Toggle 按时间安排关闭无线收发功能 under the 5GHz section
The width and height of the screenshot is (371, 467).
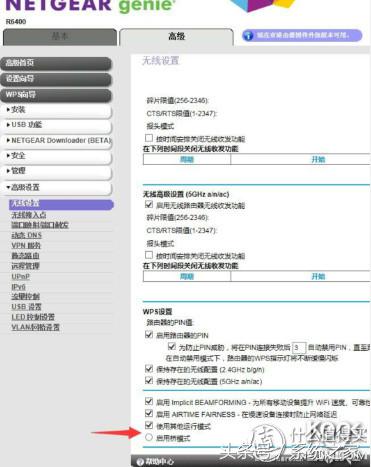click(149, 255)
